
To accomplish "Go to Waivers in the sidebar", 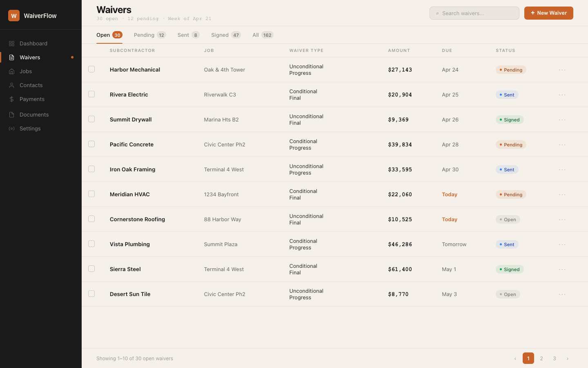I will [41, 57].
